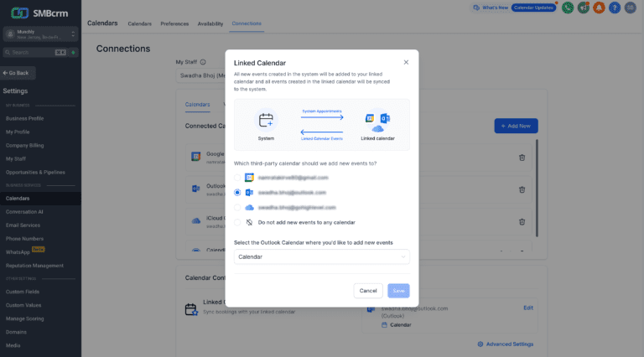644x357 pixels.
Task: Open Custom Fields settings
Action: coord(23,292)
